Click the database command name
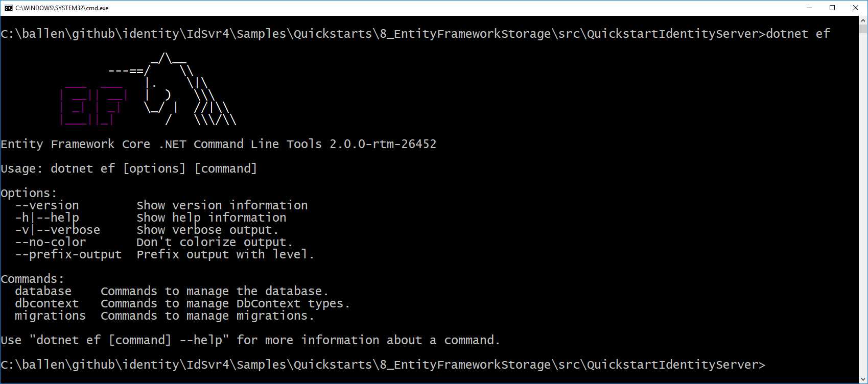The width and height of the screenshot is (868, 384). (x=43, y=291)
